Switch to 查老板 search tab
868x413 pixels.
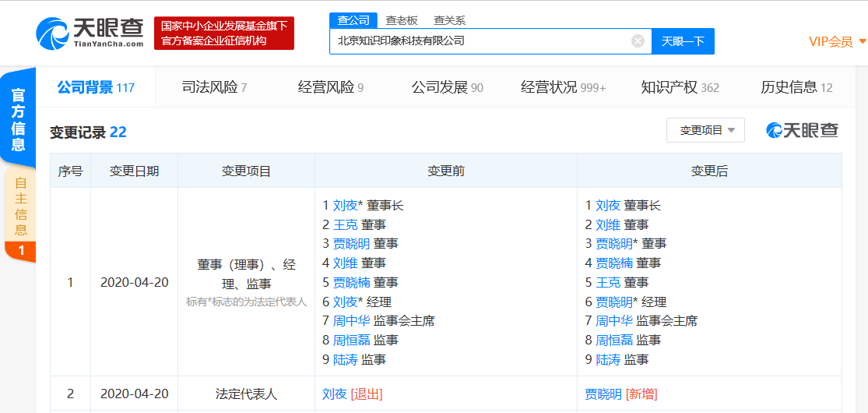coord(402,20)
